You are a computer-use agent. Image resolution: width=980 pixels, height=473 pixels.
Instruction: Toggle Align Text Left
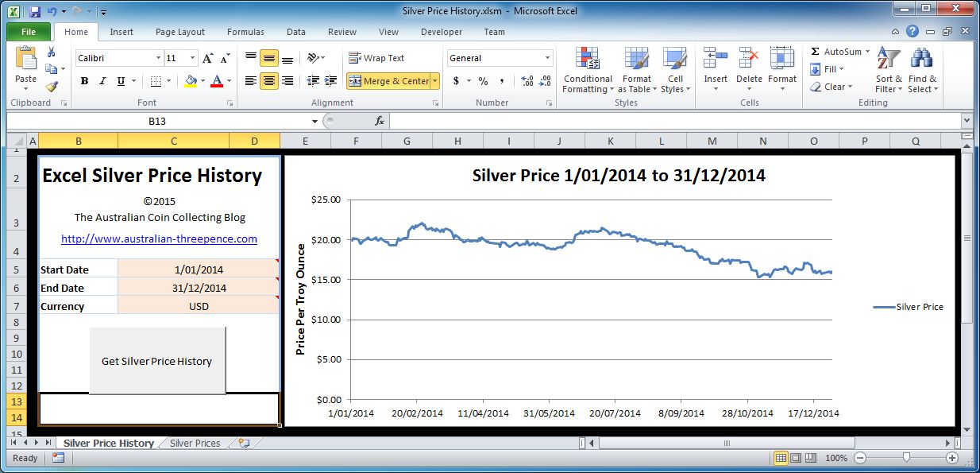pos(250,81)
